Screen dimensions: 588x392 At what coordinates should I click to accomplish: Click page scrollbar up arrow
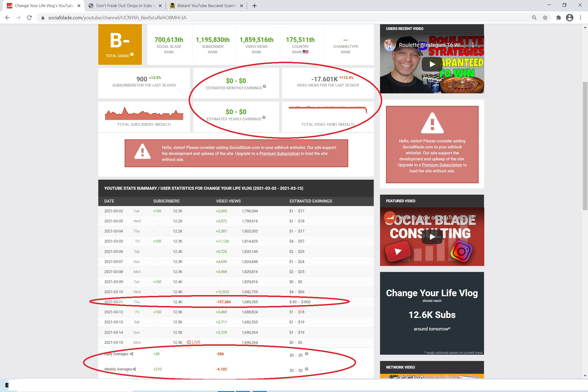[x=585, y=27]
